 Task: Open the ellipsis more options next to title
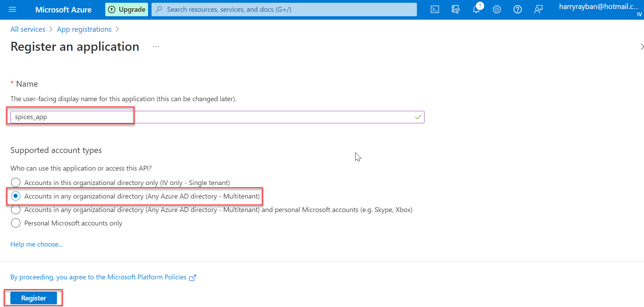point(156,47)
